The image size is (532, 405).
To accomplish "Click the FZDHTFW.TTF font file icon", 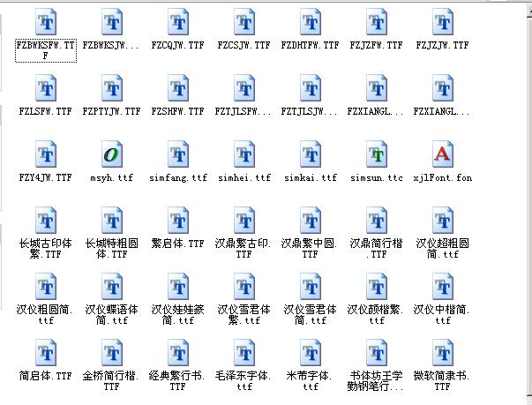I will point(310,22).
